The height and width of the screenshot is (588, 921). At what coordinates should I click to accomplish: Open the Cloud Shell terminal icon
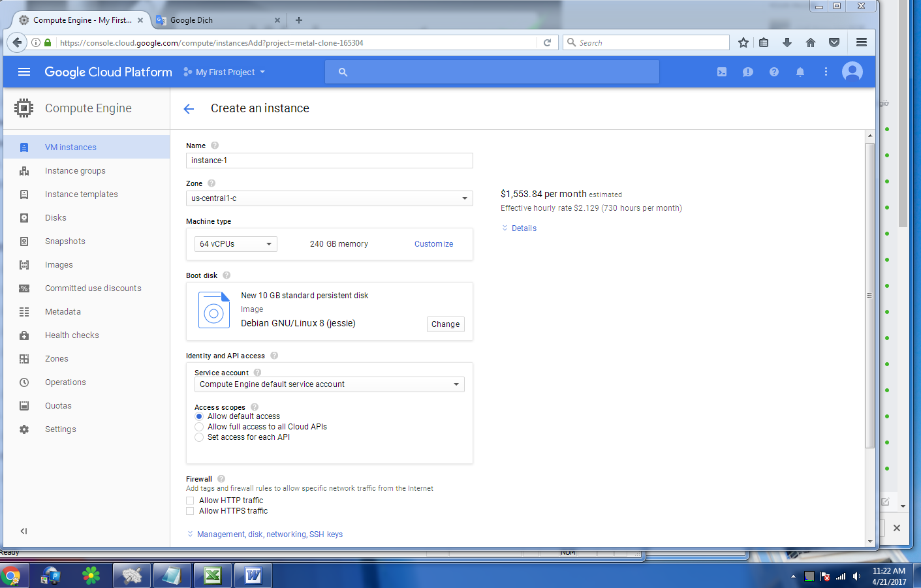[721, 72]
